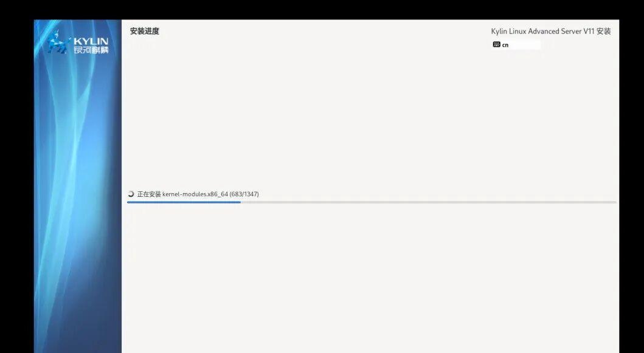Click the filled blue part of the progress bar
Viewport: 644px width, 353px height.
click(184, 202)
